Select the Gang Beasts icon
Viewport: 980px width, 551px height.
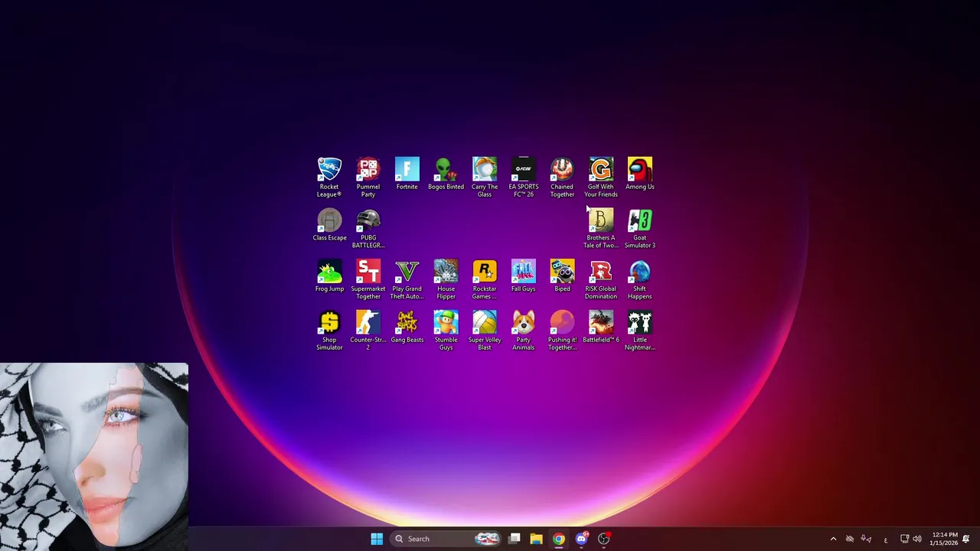click(x=407, y=328)
